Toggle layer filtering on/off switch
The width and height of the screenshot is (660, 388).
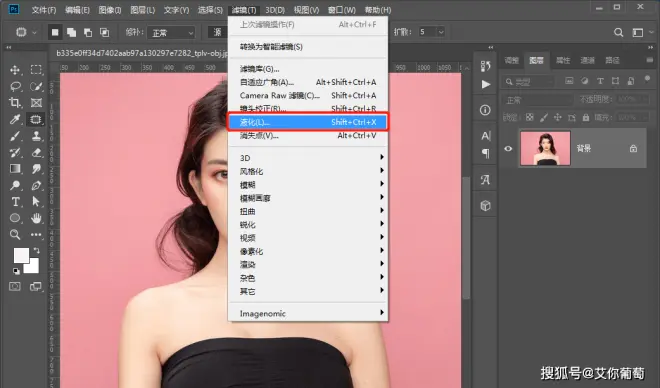click(647, 79)
